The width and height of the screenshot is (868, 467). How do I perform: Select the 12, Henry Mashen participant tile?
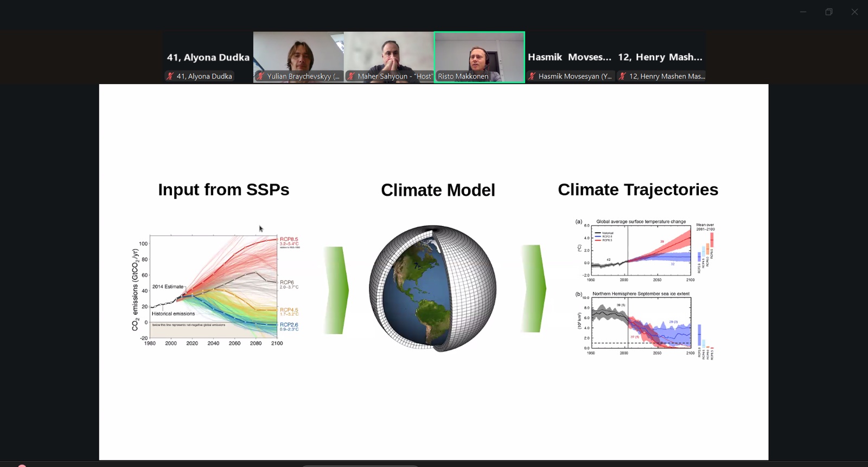coord(660,56)
